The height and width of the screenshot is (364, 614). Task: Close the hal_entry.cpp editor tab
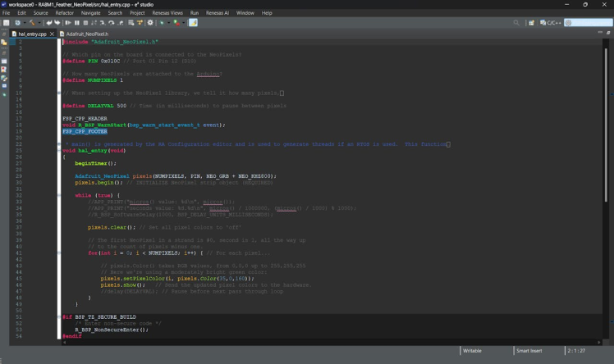(x=51, y=34)
